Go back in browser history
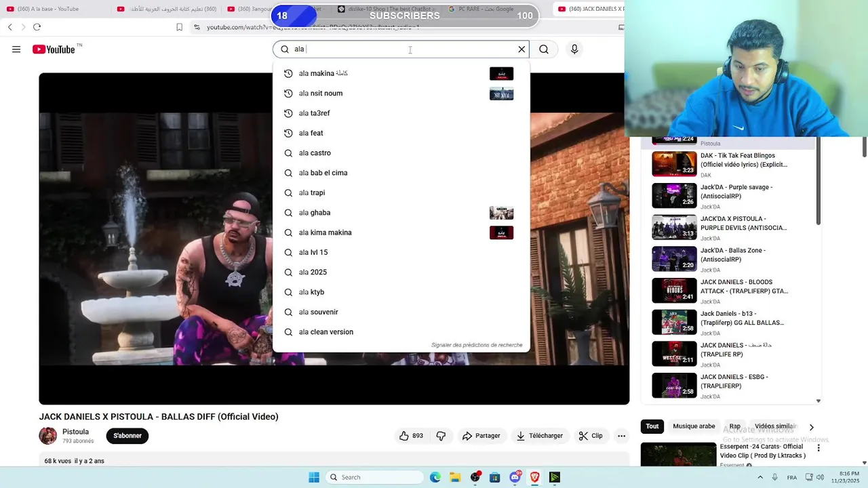The width and height of the screenshot is (868, 488). (9, 27)
